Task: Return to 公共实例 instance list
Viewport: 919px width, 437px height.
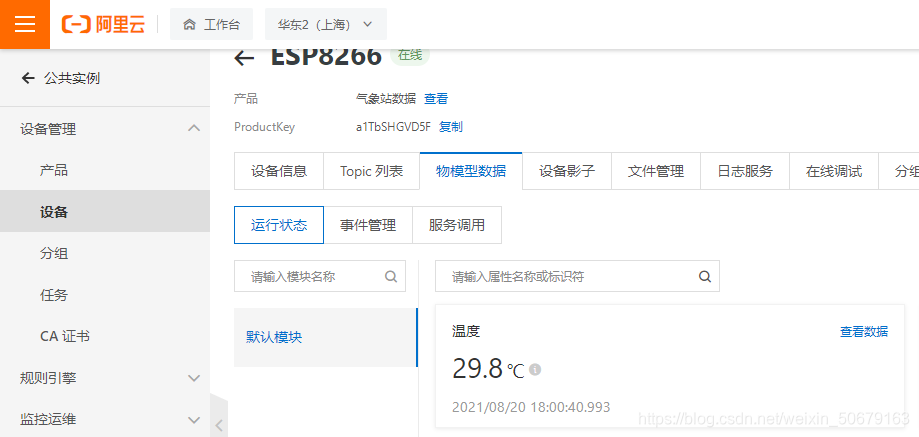Action: coord(60,78)
